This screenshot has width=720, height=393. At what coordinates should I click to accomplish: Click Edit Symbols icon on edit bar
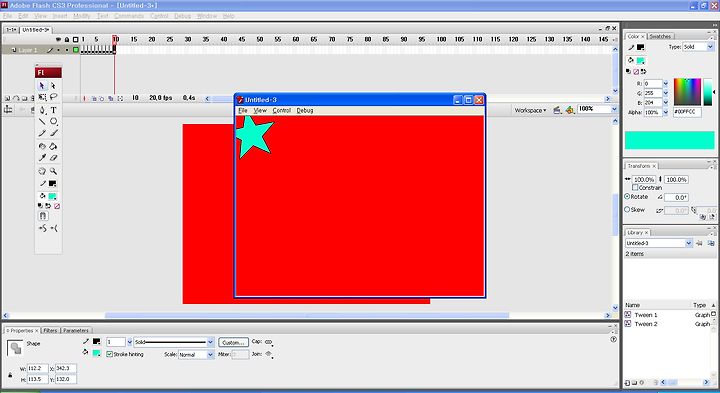coord(569,110)
